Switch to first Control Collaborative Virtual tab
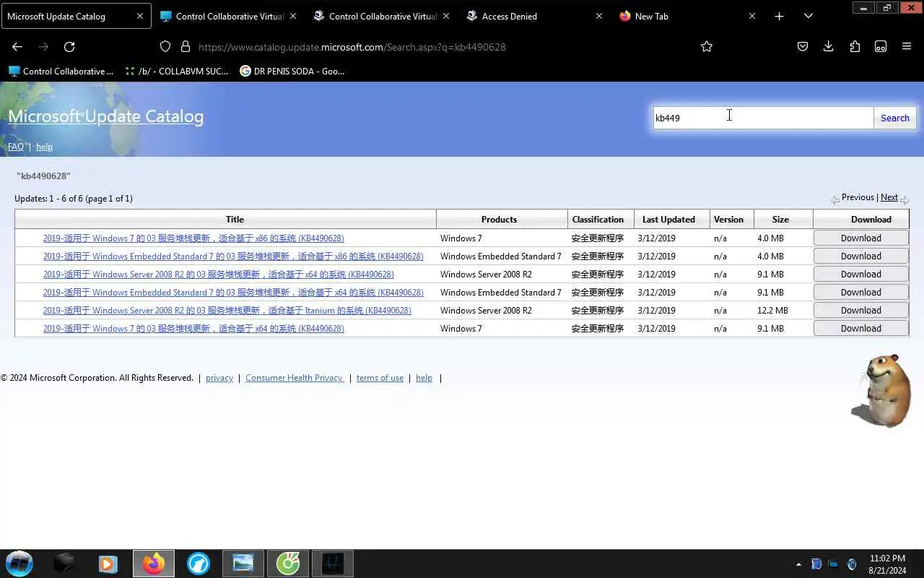Screen dimensions: 924x578 (x=230, y=16)
